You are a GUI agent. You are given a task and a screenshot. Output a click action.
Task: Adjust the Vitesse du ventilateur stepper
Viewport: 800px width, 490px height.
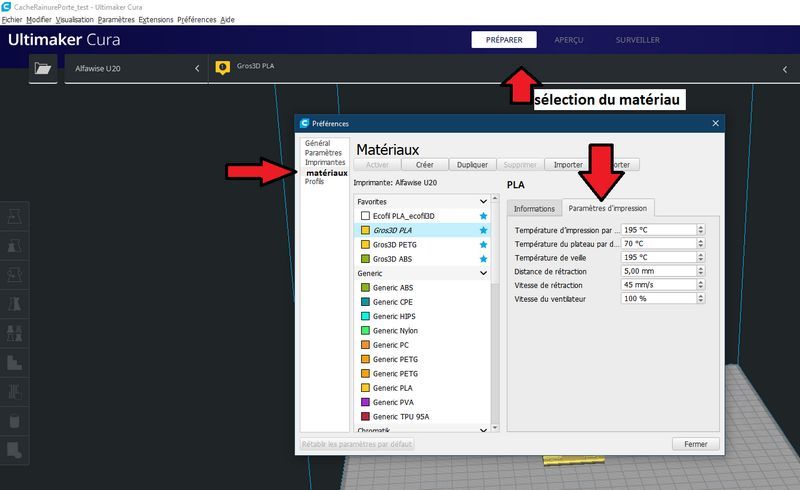pyautogui.click(x=701, y=299)
